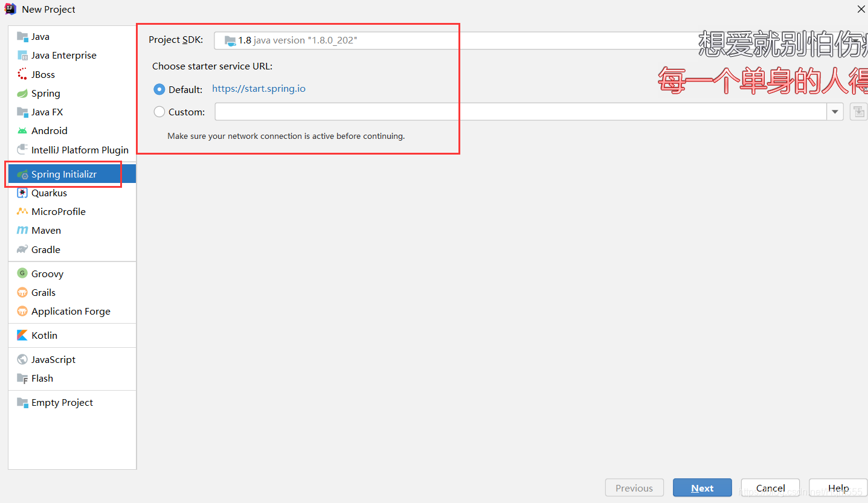This screenshot has height=503, width=868.
Task: Click the Empty Project entry text
Action: click(x=62, y=403)
